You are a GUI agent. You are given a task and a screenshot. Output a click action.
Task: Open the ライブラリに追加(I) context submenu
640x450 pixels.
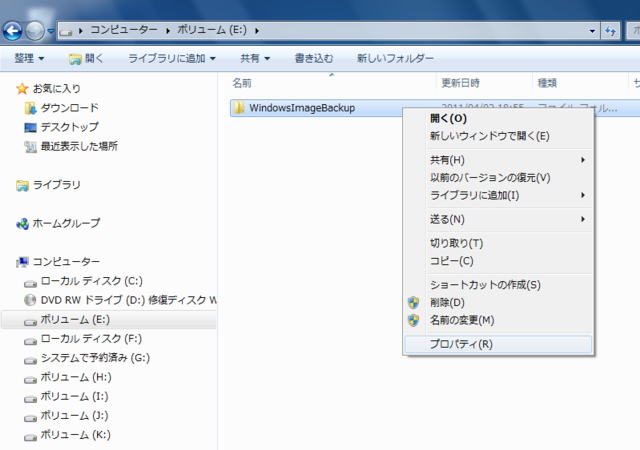coord(498,195)
